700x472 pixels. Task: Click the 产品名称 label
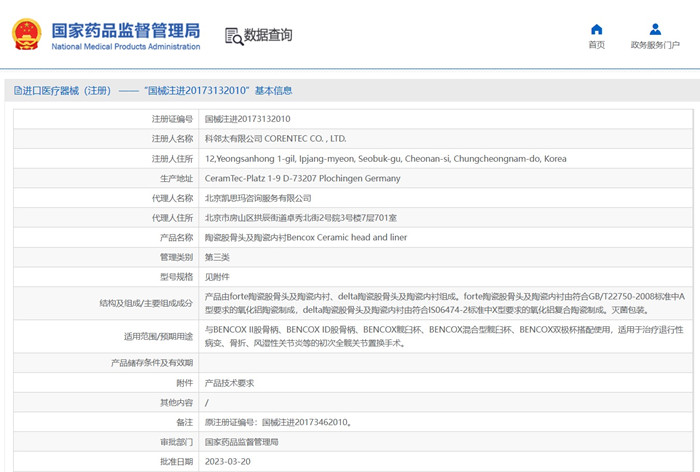pos(176,238)
